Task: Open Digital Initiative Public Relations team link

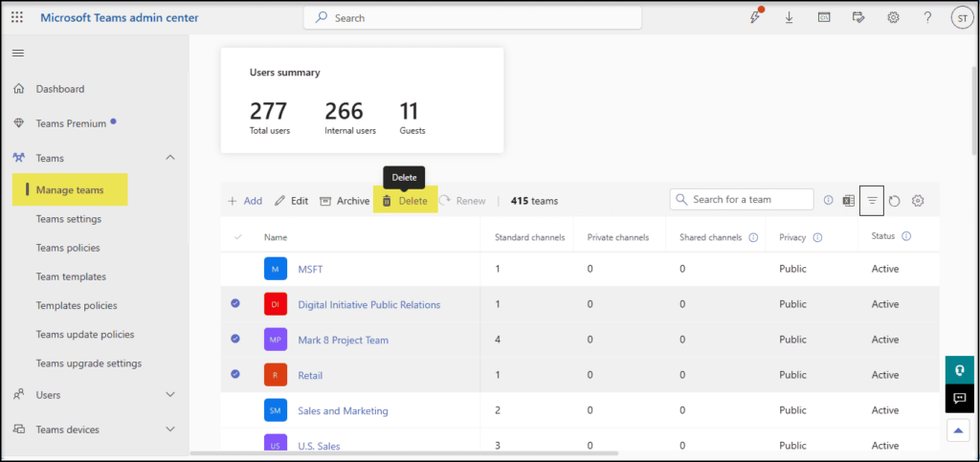Action: coord(368,305)
